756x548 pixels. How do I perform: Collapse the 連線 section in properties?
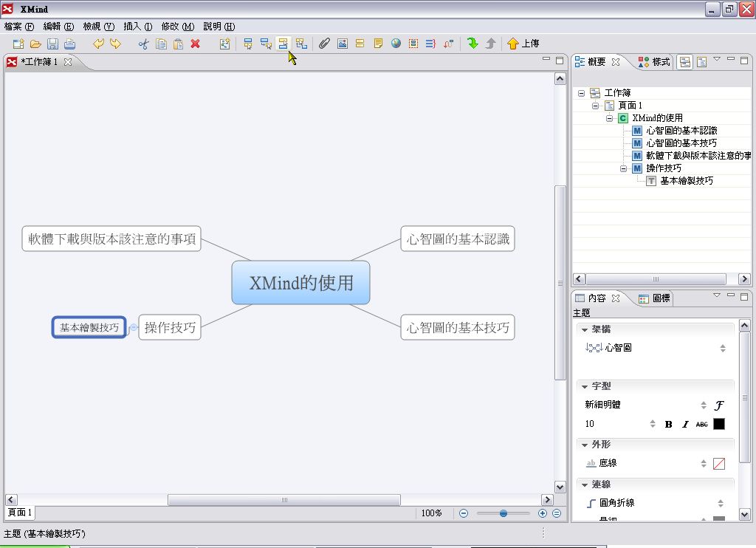[585, 484]
